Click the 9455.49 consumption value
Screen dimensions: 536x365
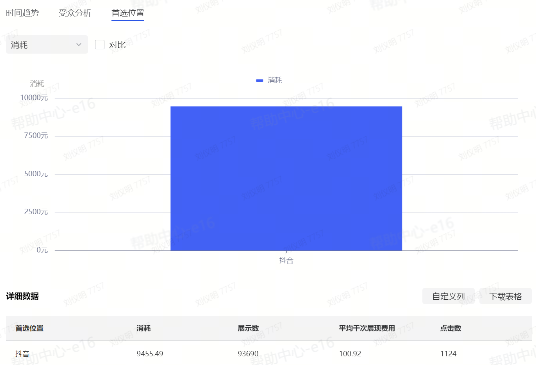[x=150, y=353]
